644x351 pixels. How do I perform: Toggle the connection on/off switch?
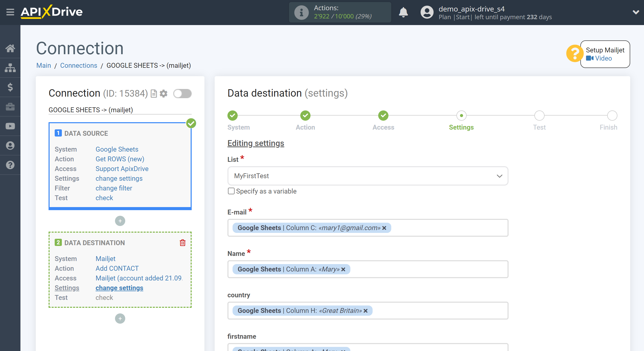(182, 94)
